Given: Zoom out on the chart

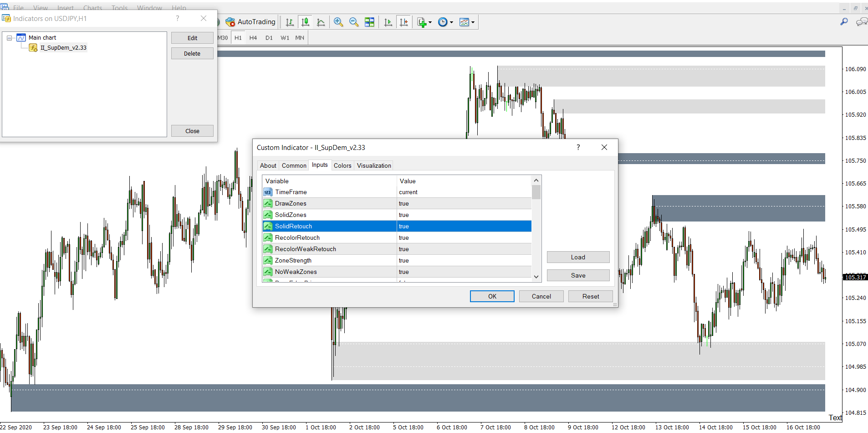Looking at the screenshot, I should 354,22.
